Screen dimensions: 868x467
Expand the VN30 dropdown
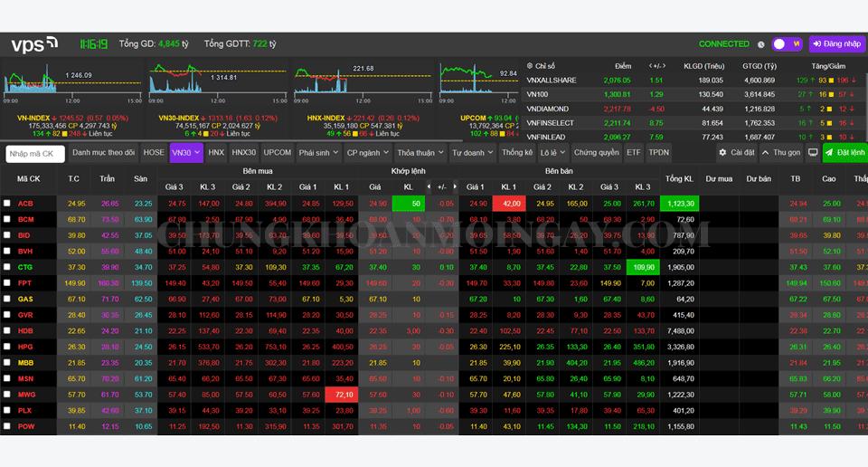click(x=186, y=153)
